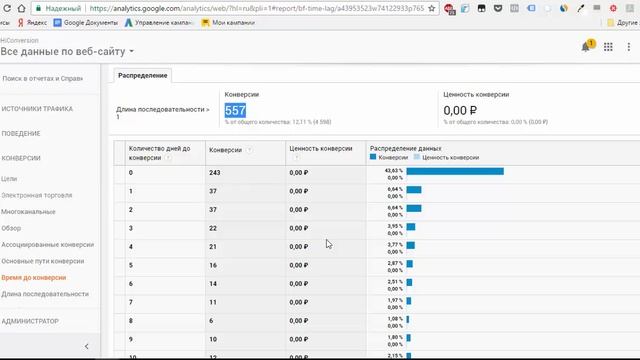Reload the page with the refresh icon
640x360 pixels.
pyautogui.click(x=6, y=8)
